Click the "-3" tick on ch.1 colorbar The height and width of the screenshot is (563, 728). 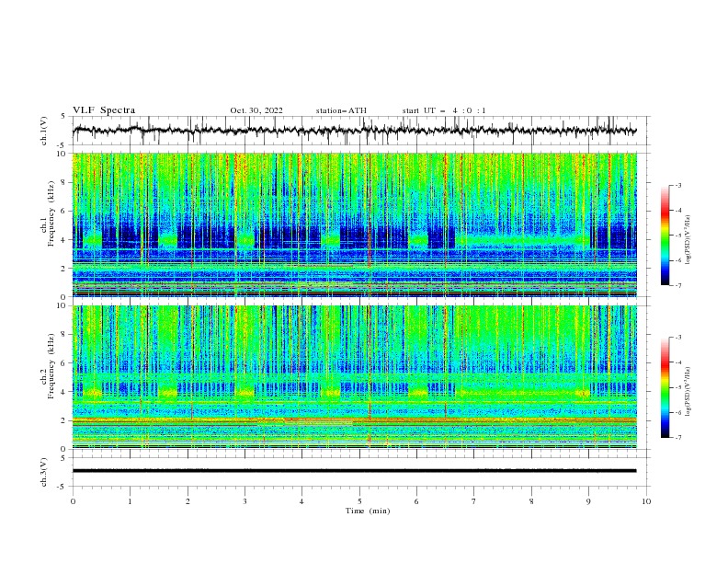(x=677, y=185)
